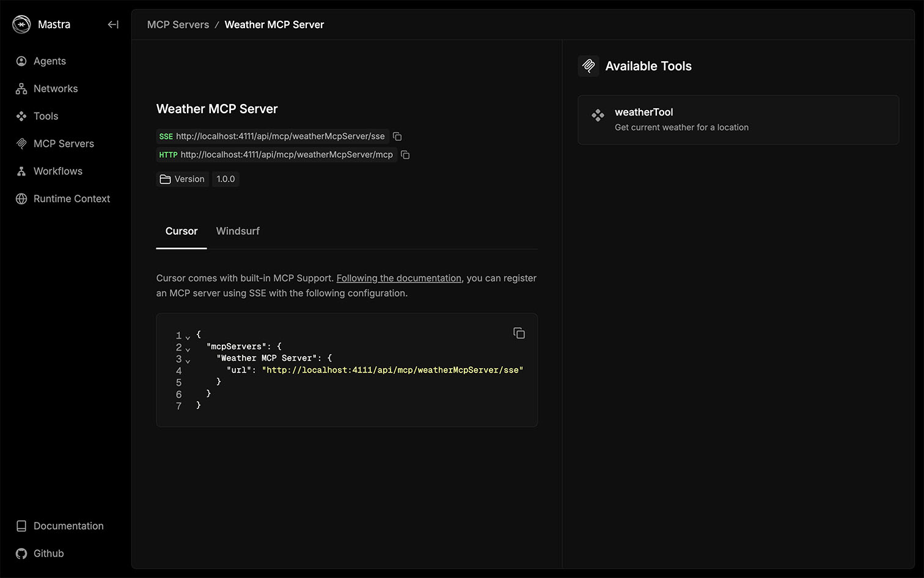Open the Github link in sidebar
This screenshot has height=578, width=924.
tap(48, 554)
